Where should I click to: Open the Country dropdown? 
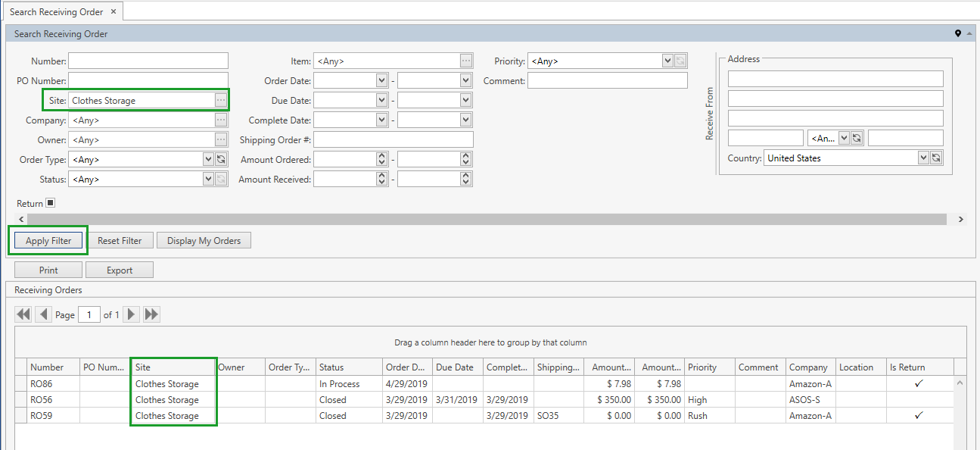point(925,158)
